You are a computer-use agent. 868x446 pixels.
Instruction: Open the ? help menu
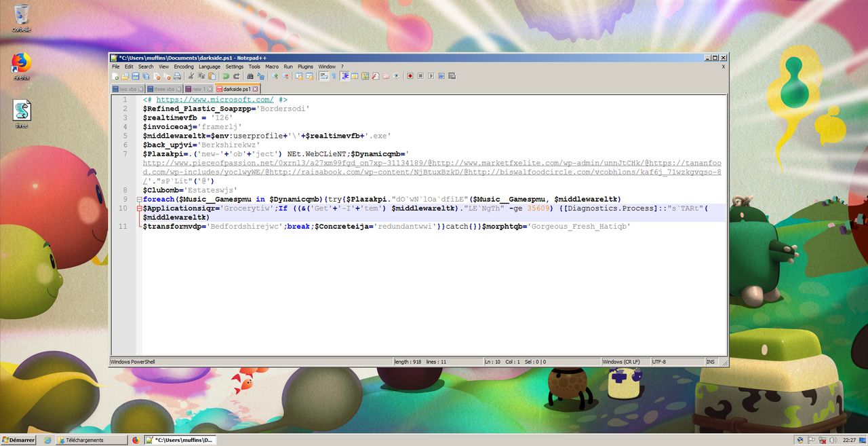[342, 67]
